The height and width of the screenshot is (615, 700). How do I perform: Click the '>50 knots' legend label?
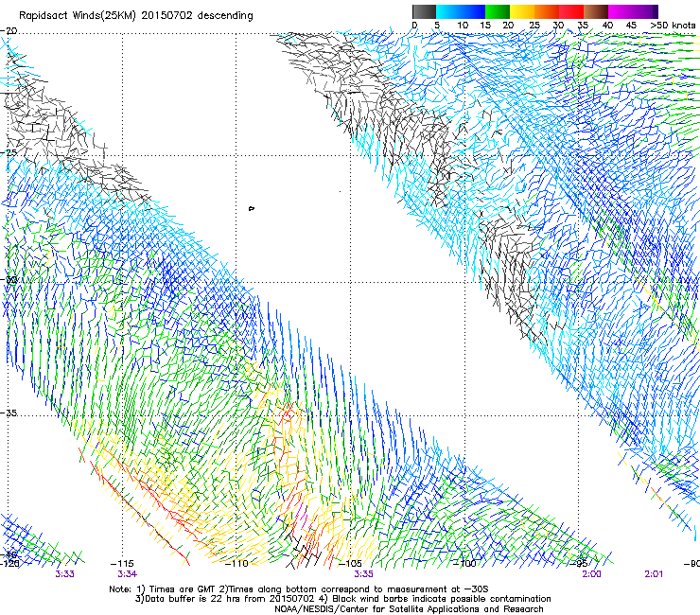coord(673,26)
